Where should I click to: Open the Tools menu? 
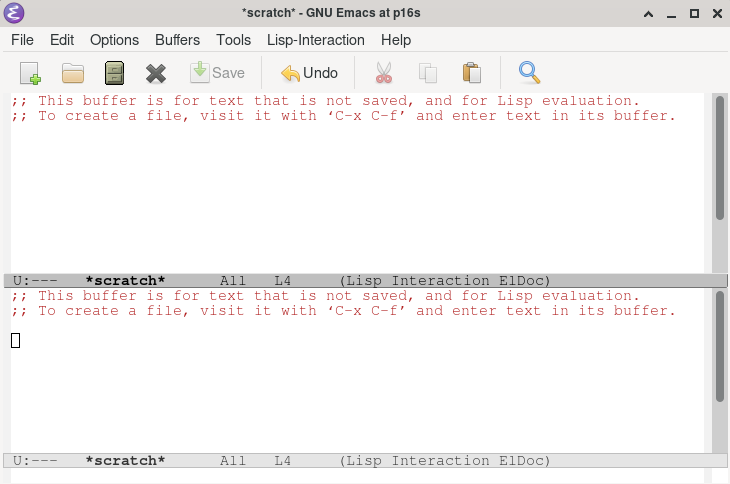[x=233, y=40]
